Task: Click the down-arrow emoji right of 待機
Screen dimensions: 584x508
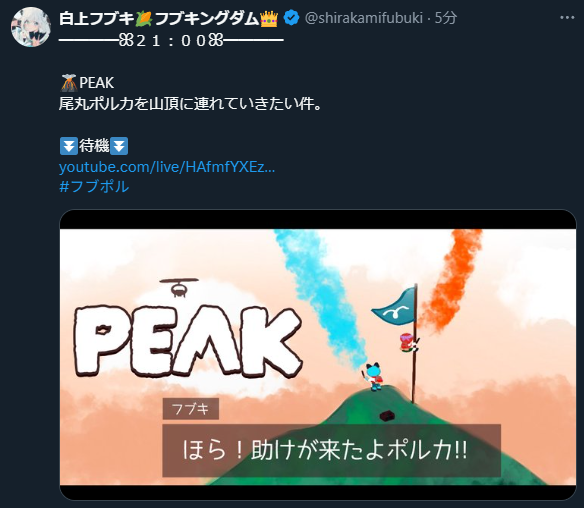Action: point(119,146)
